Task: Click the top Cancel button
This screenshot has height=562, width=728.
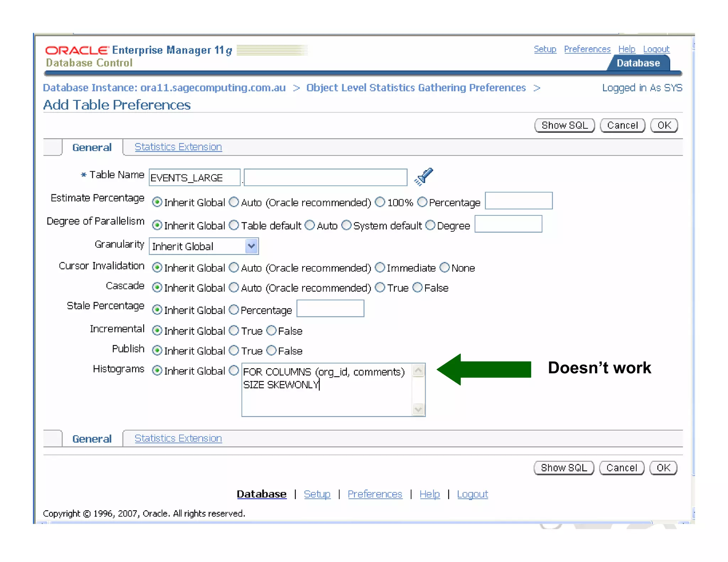Action: pyautogui.click(x=622, y=125)
